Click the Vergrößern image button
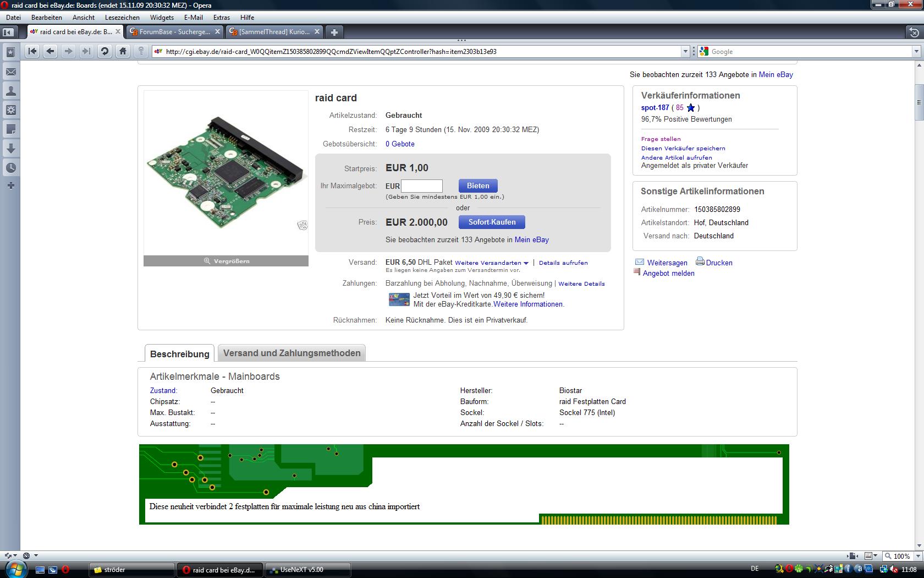Screen dimensions: 924x578 [x=226, y=261]
